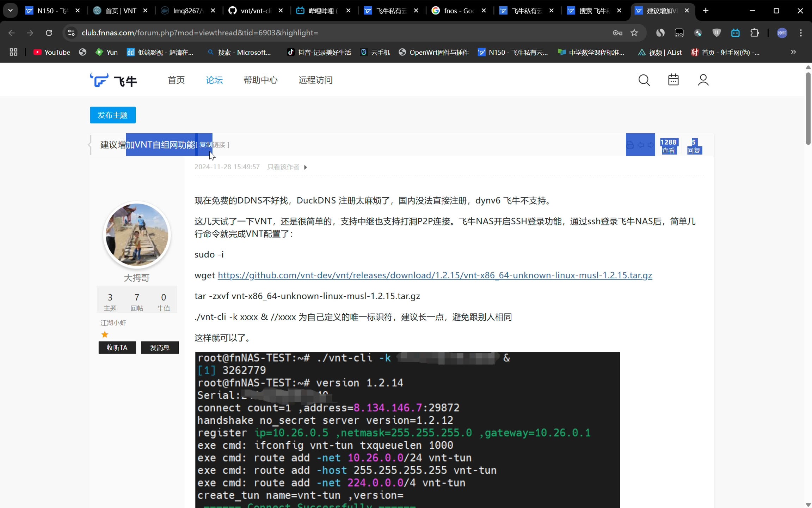
Task: Open the browser profile avatar
Action: [782, 33]
